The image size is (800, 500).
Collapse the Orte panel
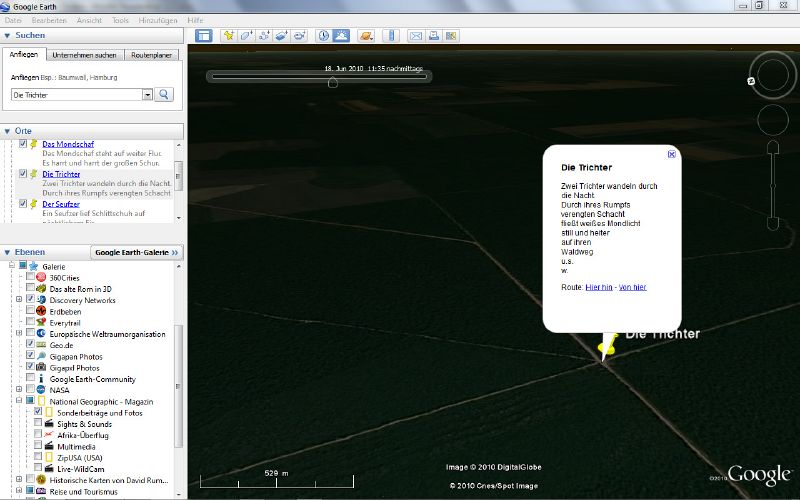tap(7, 131)
